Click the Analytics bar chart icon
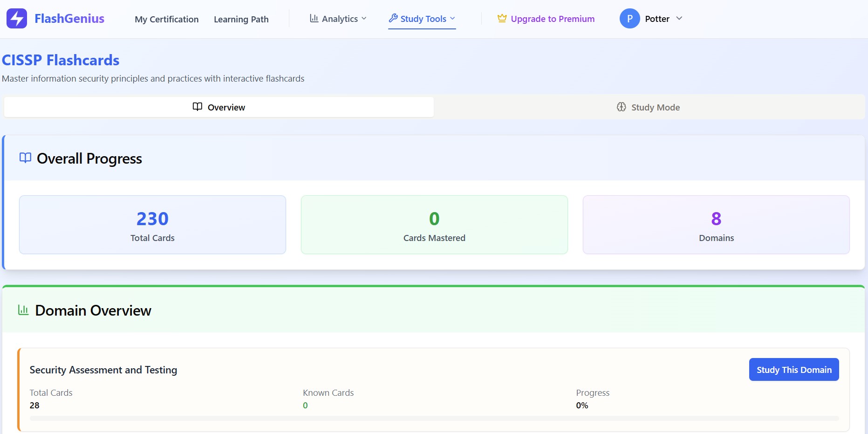This screenshot has height=434, width=868. coord(314,19)
